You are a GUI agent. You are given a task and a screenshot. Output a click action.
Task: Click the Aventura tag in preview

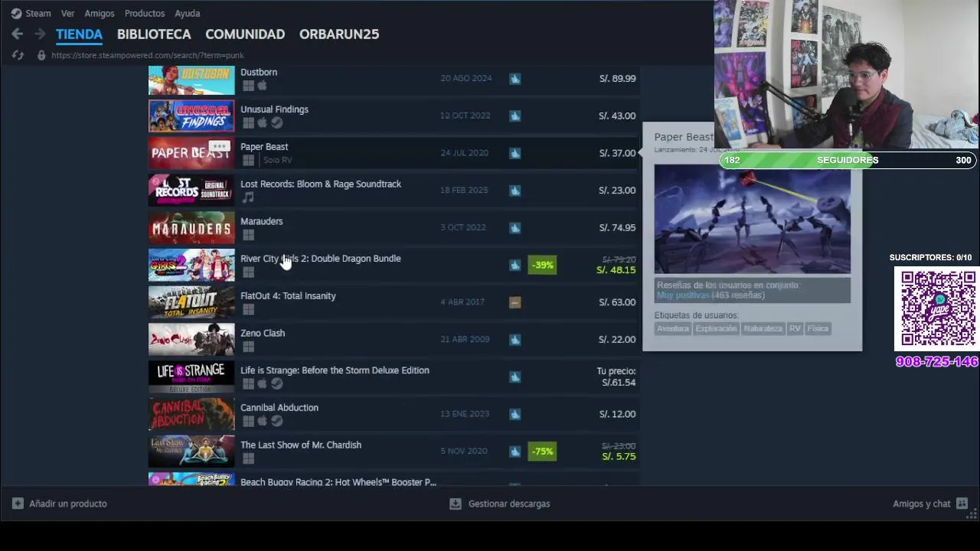[673, 328]
